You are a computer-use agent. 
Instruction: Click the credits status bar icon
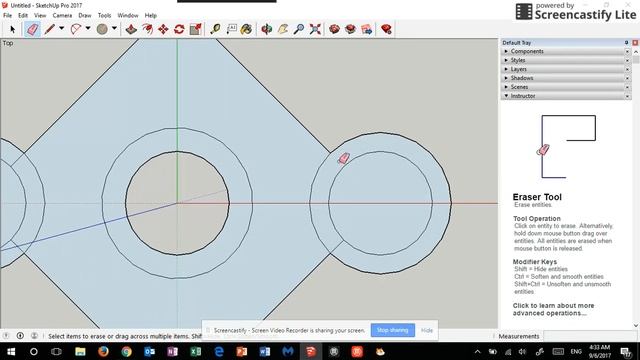[x=20, y=336]
